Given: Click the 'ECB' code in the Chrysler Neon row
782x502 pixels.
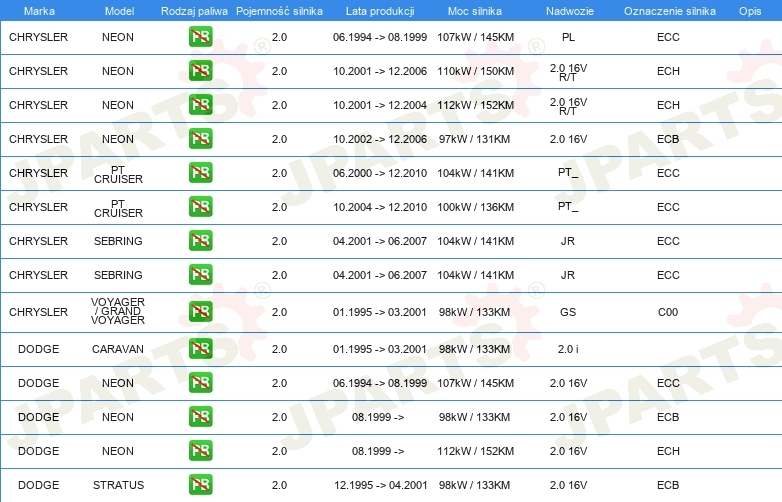Looking at the screenshot, I should 668,139.
